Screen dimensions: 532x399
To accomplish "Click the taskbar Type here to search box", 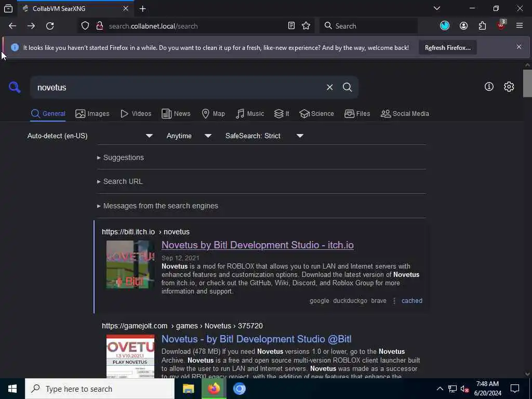I will (100, 389).
